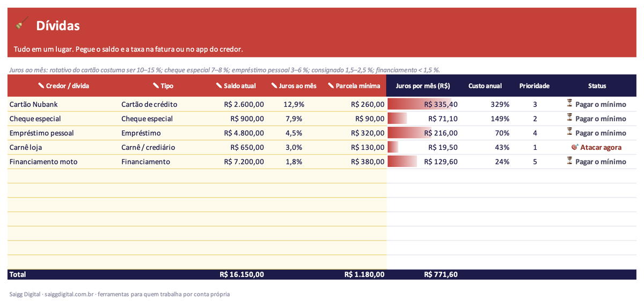Select priority 1 in Carnê loja row
Viewport: 644px width, 305px height.
pos(535,147)
